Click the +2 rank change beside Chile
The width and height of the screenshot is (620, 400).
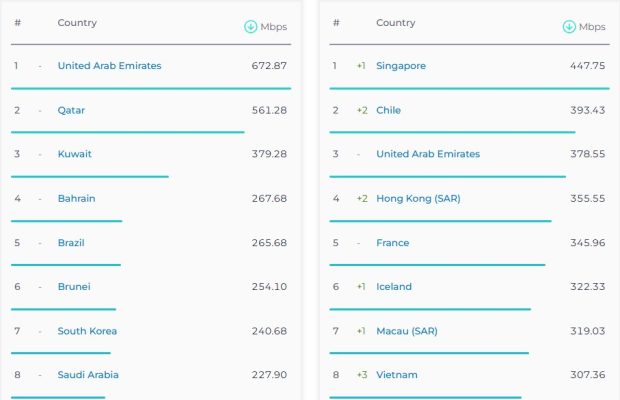[x=362, y=110]
